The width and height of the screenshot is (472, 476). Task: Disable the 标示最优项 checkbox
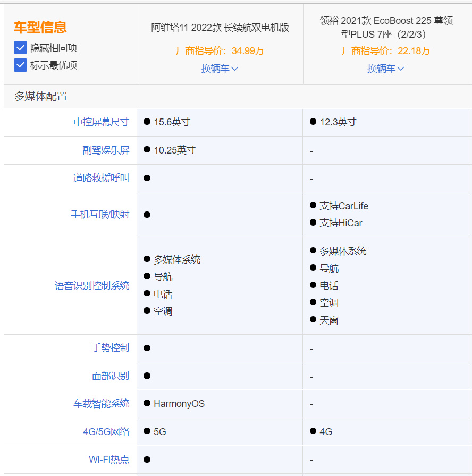[x=20, y=65]
